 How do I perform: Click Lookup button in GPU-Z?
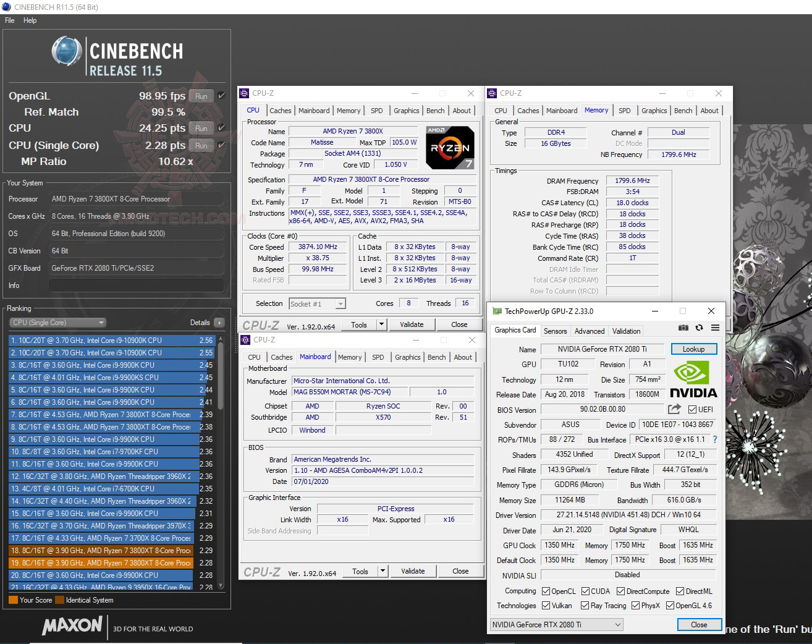click(x=693, y=349)
